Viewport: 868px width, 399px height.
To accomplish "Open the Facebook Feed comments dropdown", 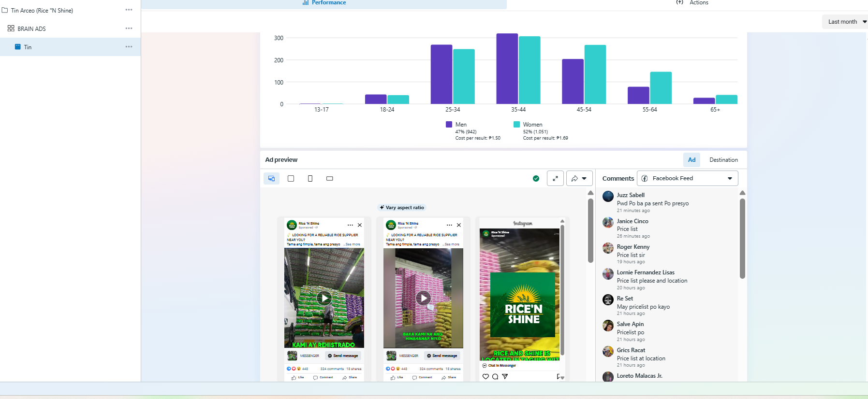I will (x=687, y=178).
